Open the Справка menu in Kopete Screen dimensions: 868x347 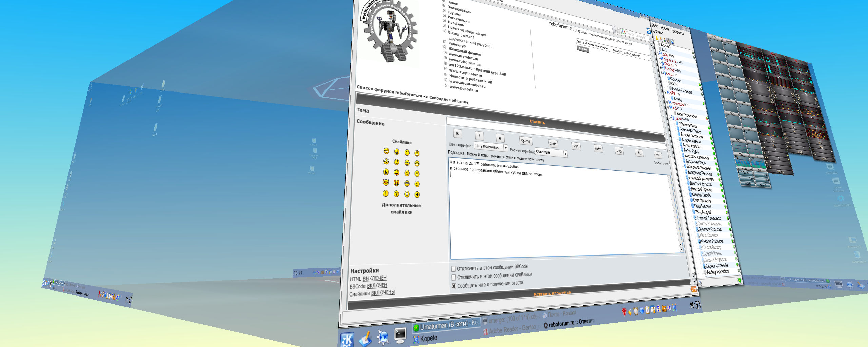point(658,32)
